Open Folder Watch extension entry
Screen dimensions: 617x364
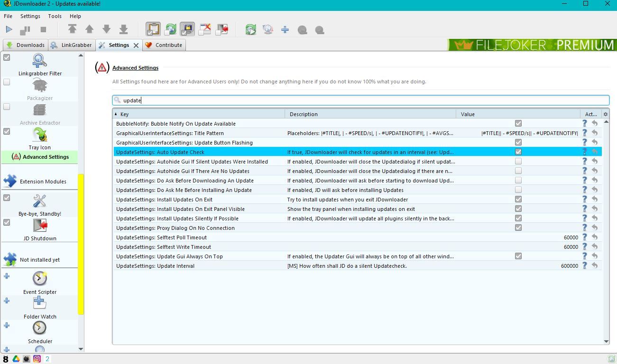[40, 308]
